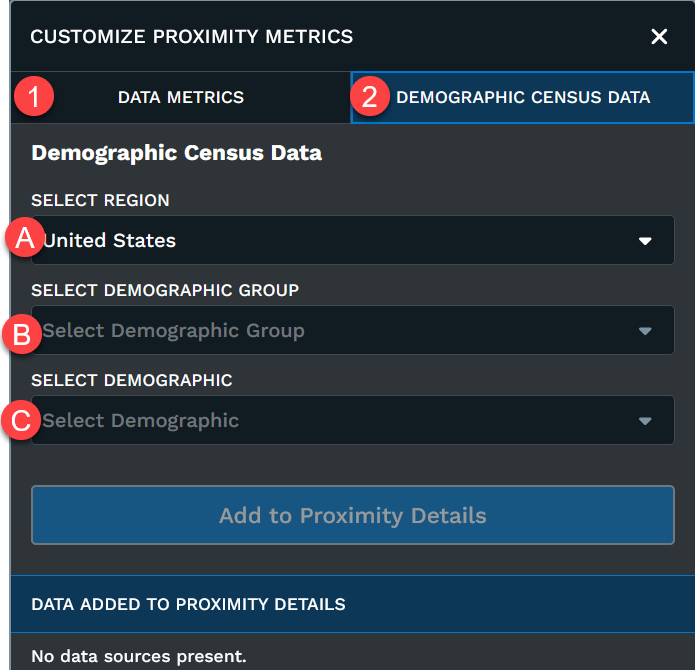Open the Demographic Census Data tab
Screen dimensions: 695x670
pyautogui.click(x=523, y=97)
